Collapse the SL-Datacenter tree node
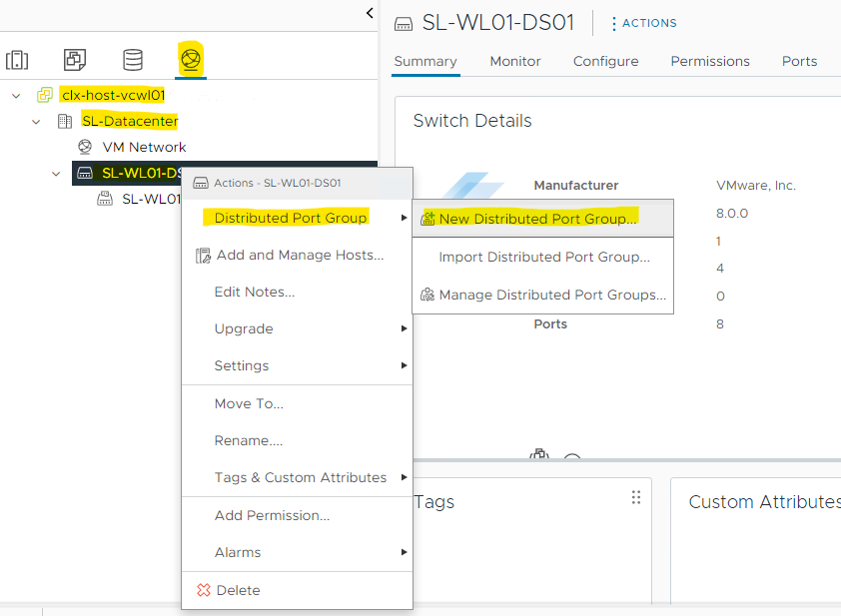This screenshot has width=841, height=616. [x=36, y=122]
